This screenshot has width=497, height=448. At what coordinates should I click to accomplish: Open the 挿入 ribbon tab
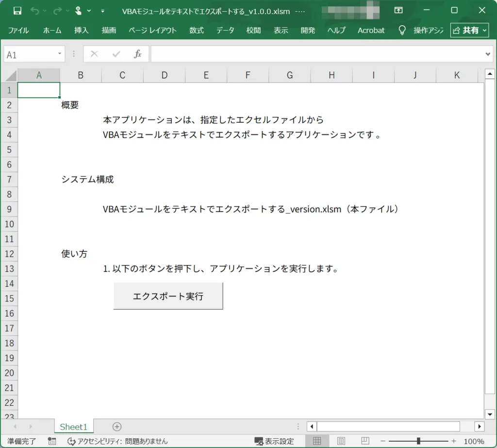tap(81, 30)
